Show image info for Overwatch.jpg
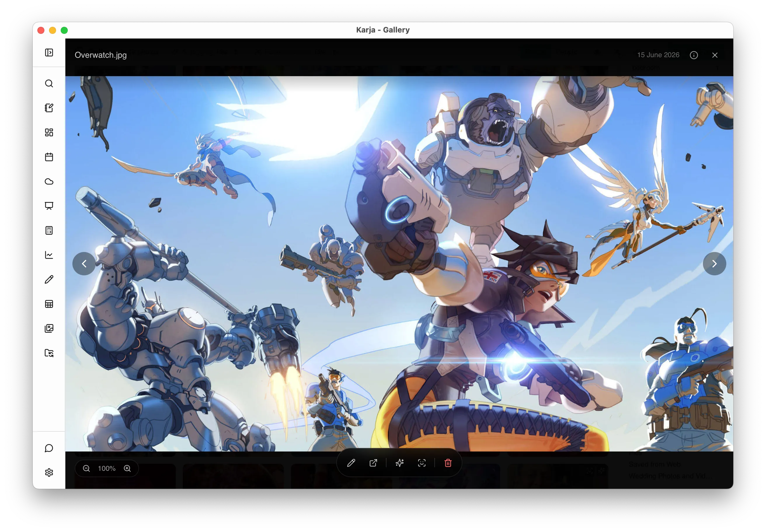Screen dimensions: 766x532 (x=694, y=55)
